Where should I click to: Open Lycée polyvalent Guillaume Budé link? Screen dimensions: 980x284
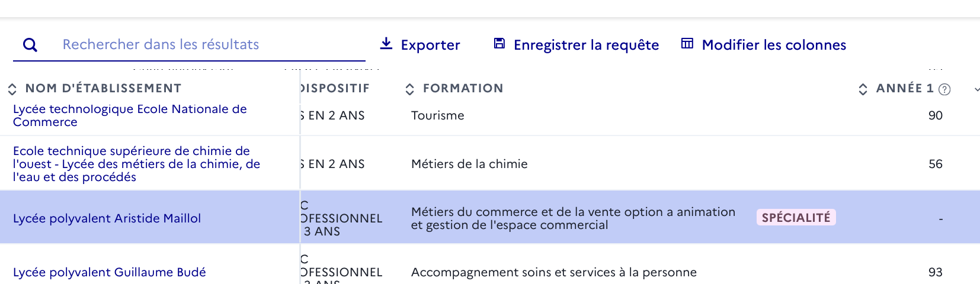[110, 272]
